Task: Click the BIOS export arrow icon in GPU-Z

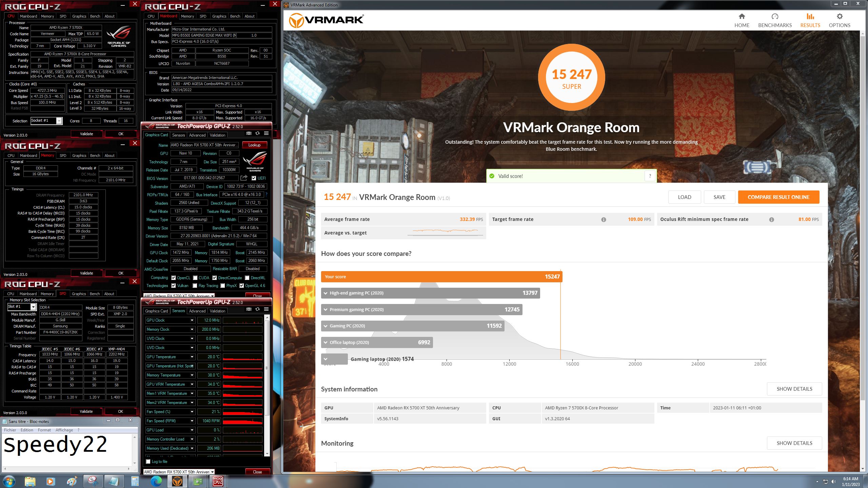Action: [x=244, y=178]
